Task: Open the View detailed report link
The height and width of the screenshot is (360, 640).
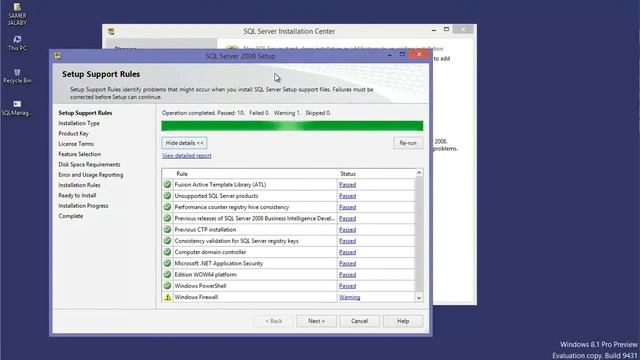Action: (x=187, y=156)
